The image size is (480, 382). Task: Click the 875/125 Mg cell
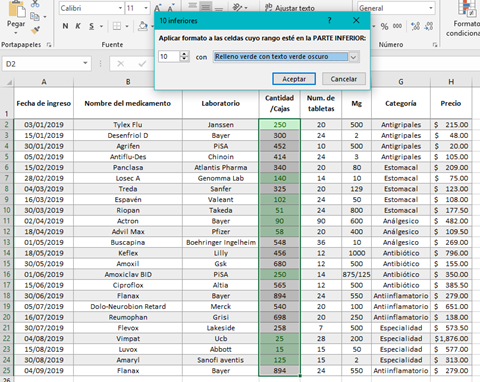[356, 274]
